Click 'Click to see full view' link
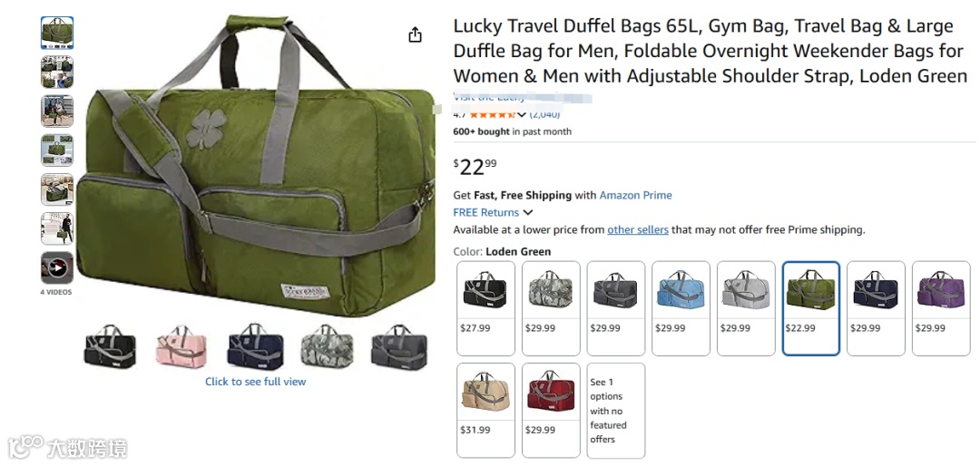Screen dimensions: 980x466 tap(256, 382)
